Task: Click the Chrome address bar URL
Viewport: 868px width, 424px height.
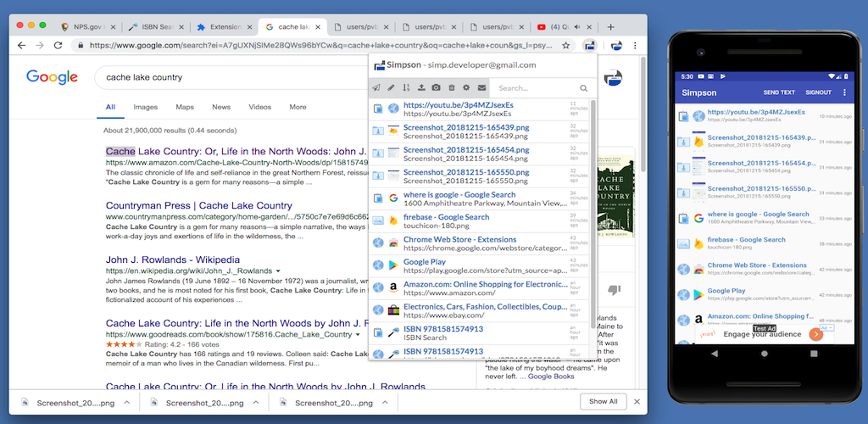Action: click(322, 46)
